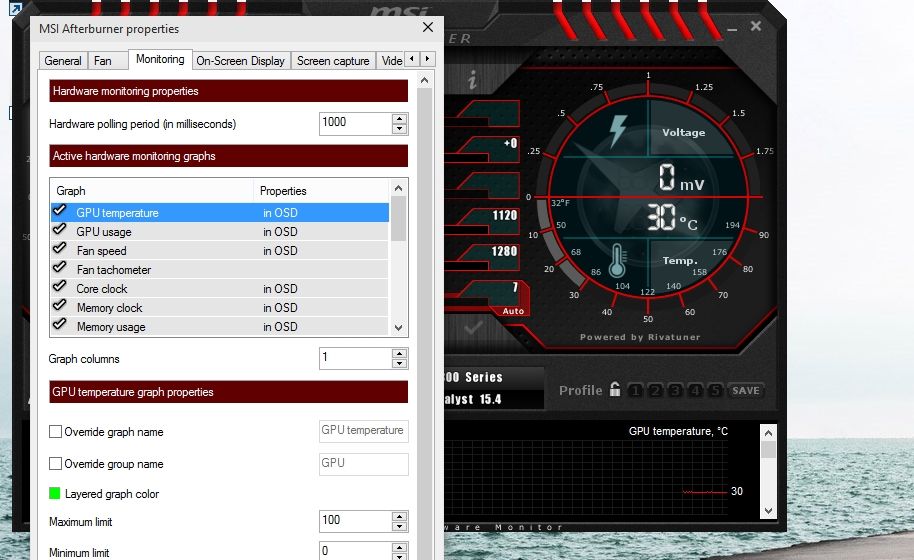Increase Maximum limit with up arrow
Viewport: 914px width, 560px height.
pyautogui.click(x=399, y=516)
